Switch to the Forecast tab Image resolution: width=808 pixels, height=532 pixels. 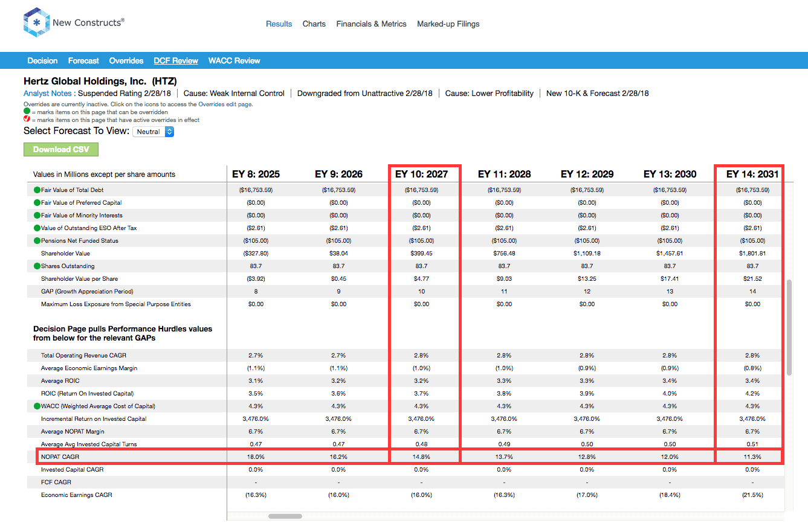tap(83, 60)
